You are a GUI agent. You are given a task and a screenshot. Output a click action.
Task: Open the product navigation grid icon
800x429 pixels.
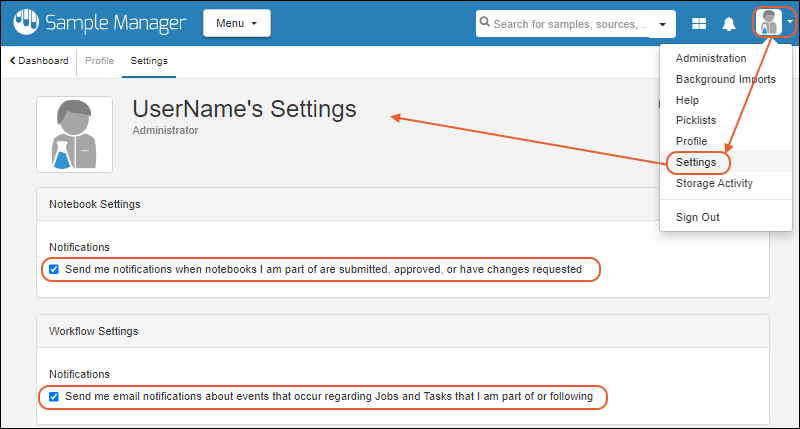[699, 23]
